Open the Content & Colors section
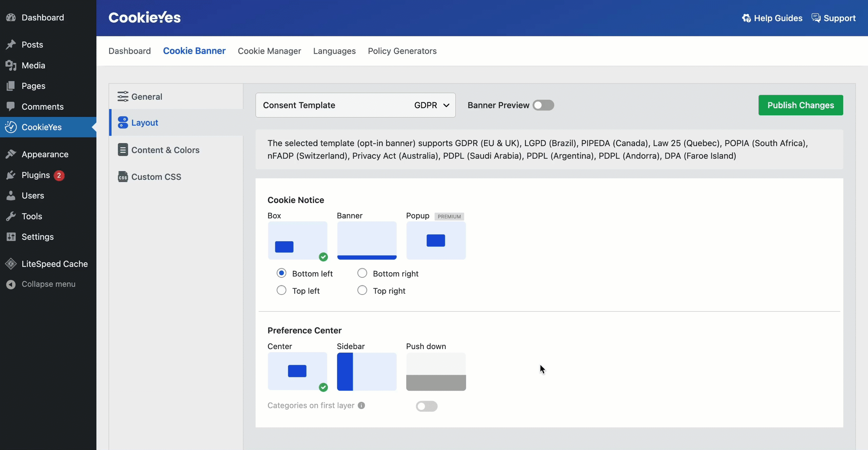Screen dimensions: 868x450 [176, 150]
